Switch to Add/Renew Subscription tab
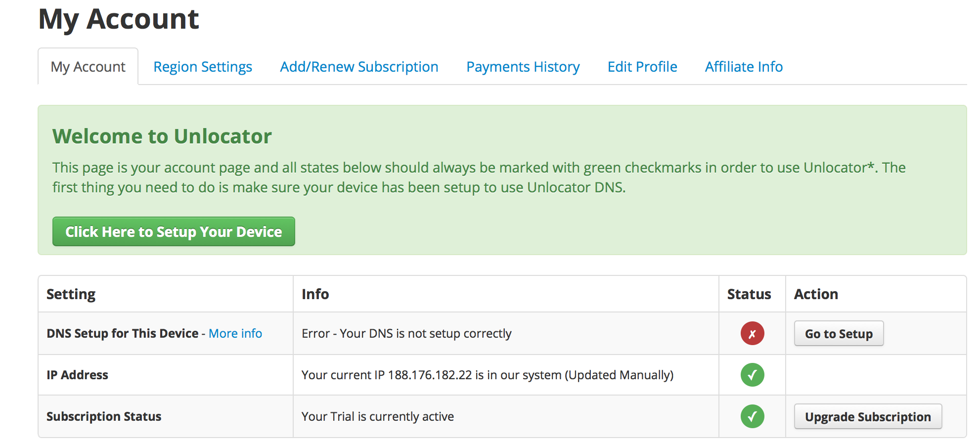Screen dimensions: 980x444 coord(359,67)
